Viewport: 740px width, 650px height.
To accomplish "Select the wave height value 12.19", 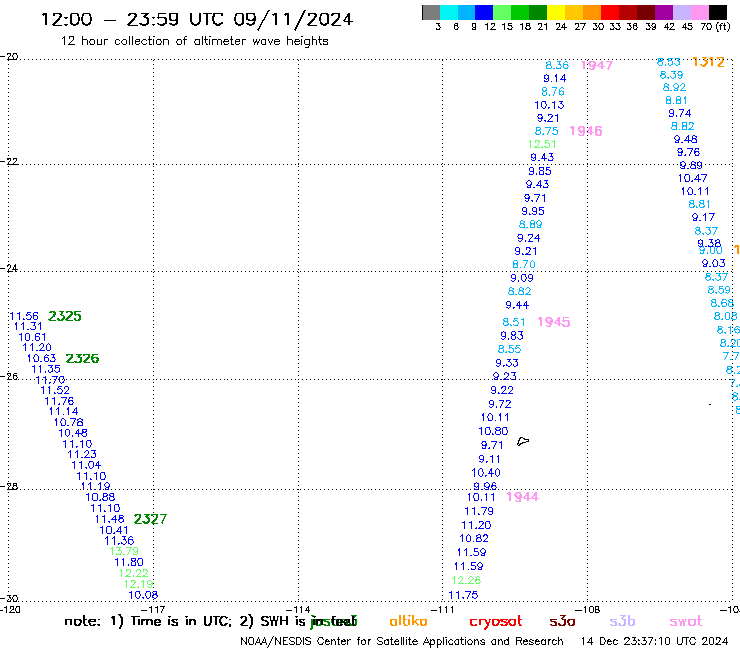I will (x=138, y=584).
